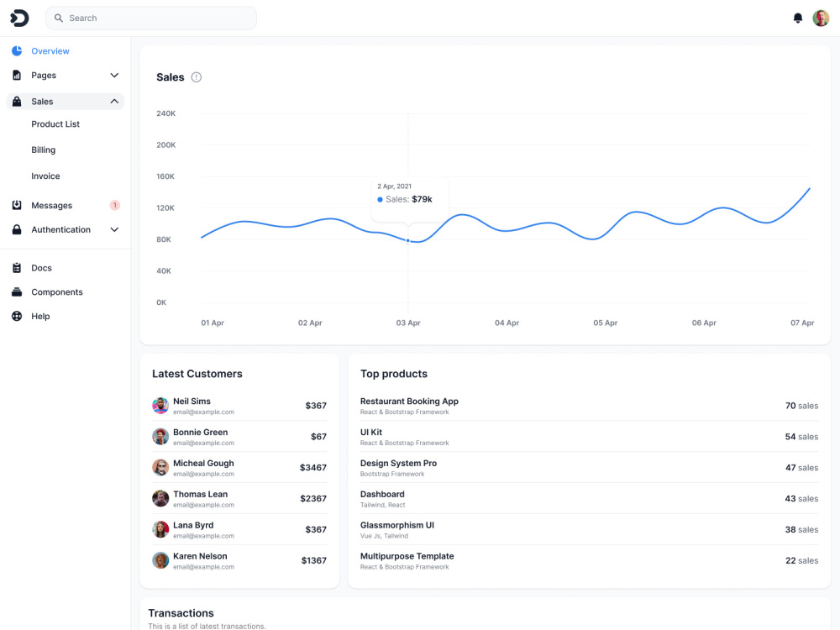Click the 240K y-axis label

(166, 113)
